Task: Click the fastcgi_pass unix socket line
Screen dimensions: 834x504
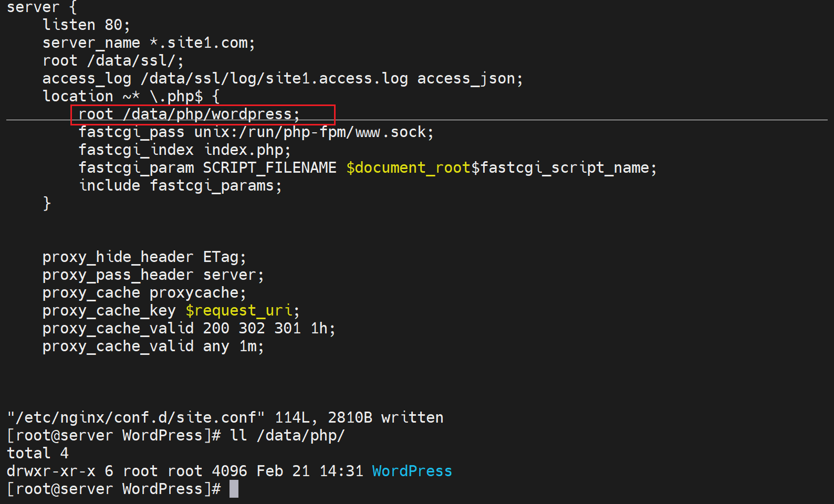Action: tap(256, 132)
